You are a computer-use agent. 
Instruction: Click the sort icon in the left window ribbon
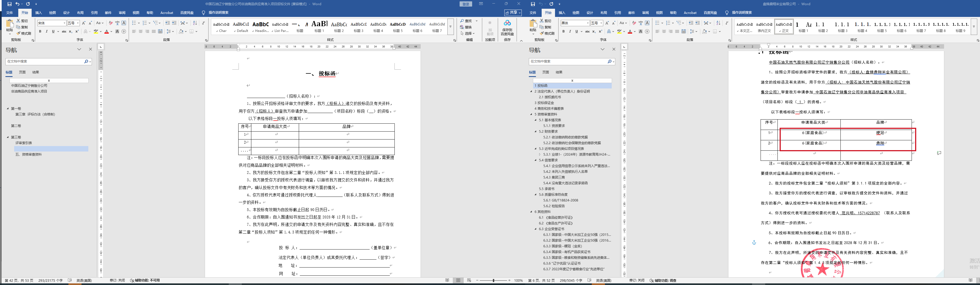(x=195, y=23)
